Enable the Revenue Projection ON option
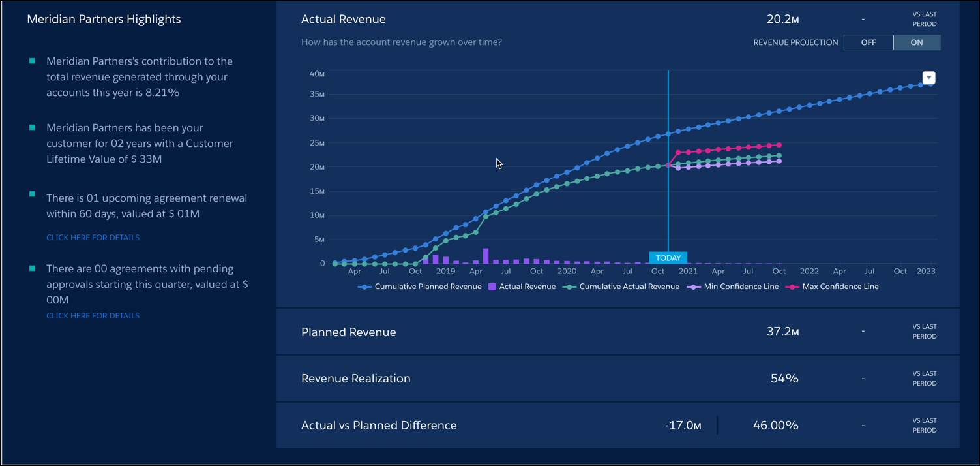The width and height of the screenshot is (980, 466). pos(917,42)
